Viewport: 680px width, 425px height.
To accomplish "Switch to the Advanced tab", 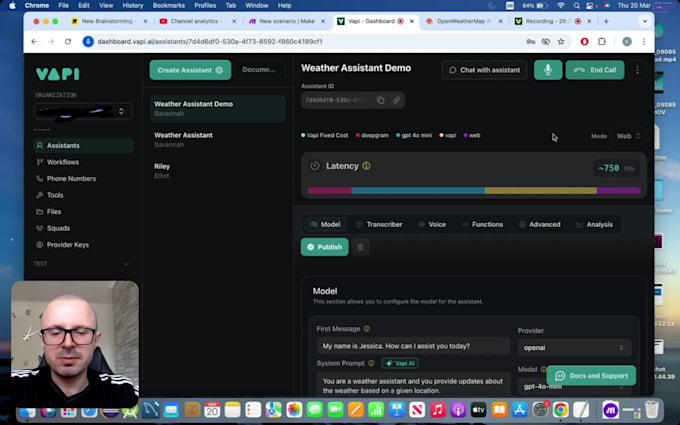I will (x=539, y=224).
